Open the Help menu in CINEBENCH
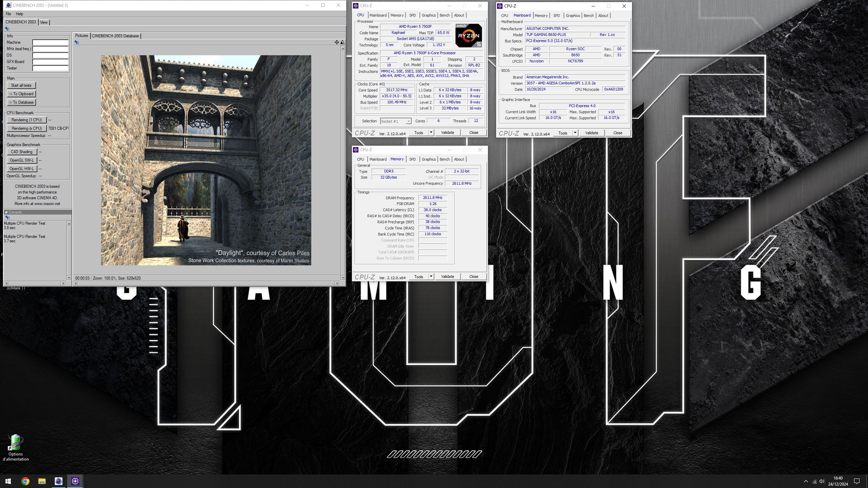Viewport: 868px width, 488px height. tap(19, 14)
